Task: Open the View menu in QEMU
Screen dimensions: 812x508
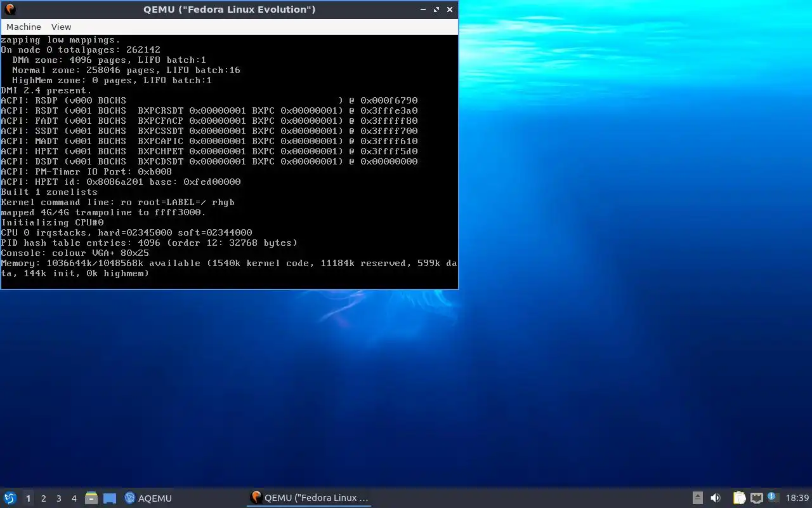Action: (x=61, y=27)
